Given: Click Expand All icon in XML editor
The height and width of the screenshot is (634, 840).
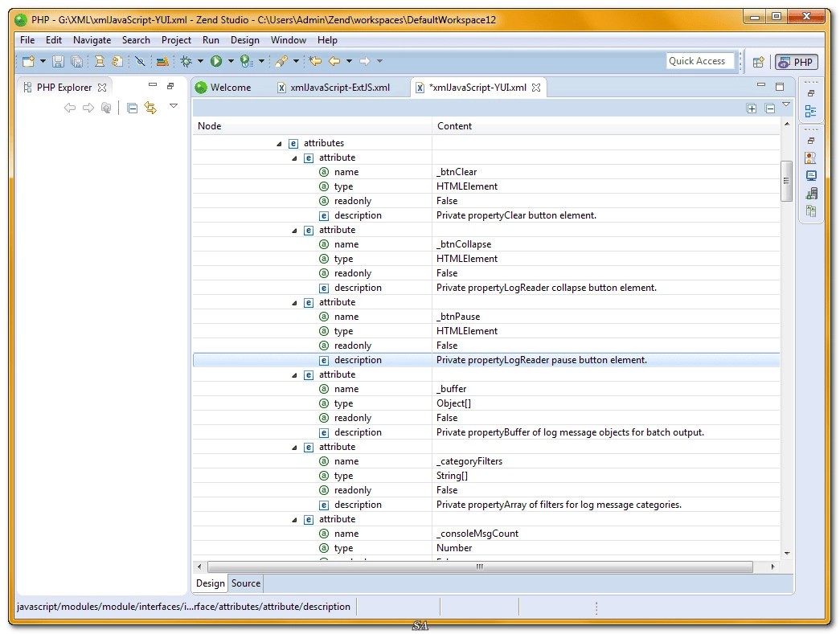Looking at the screenshot, I should click(752, 108).
